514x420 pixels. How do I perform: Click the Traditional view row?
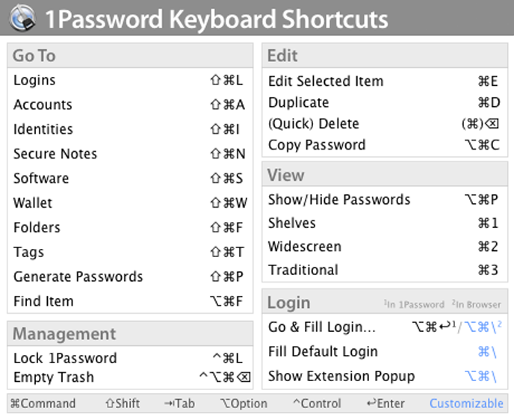pyautogui.click(x=303, y=270)
